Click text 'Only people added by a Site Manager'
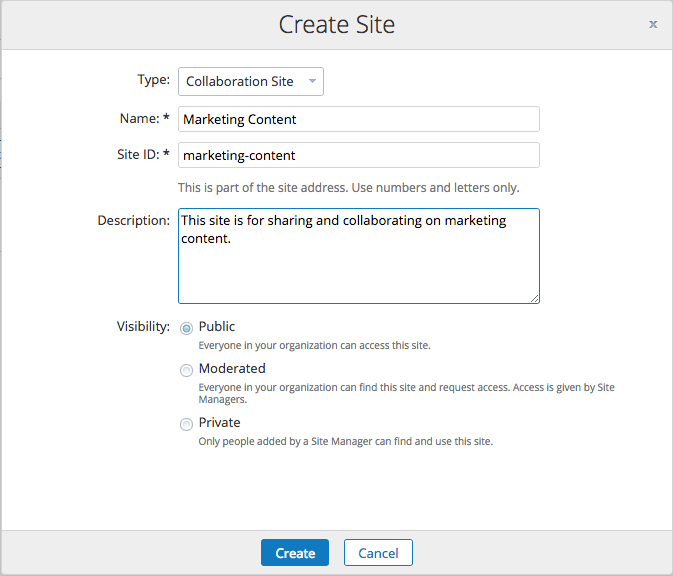 [285, 441]
